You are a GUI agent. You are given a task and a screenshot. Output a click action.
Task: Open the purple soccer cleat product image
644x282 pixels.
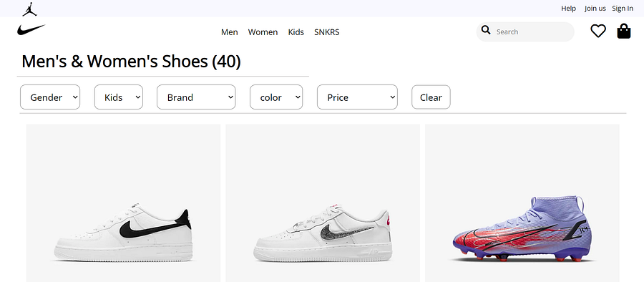coord(522,203)
